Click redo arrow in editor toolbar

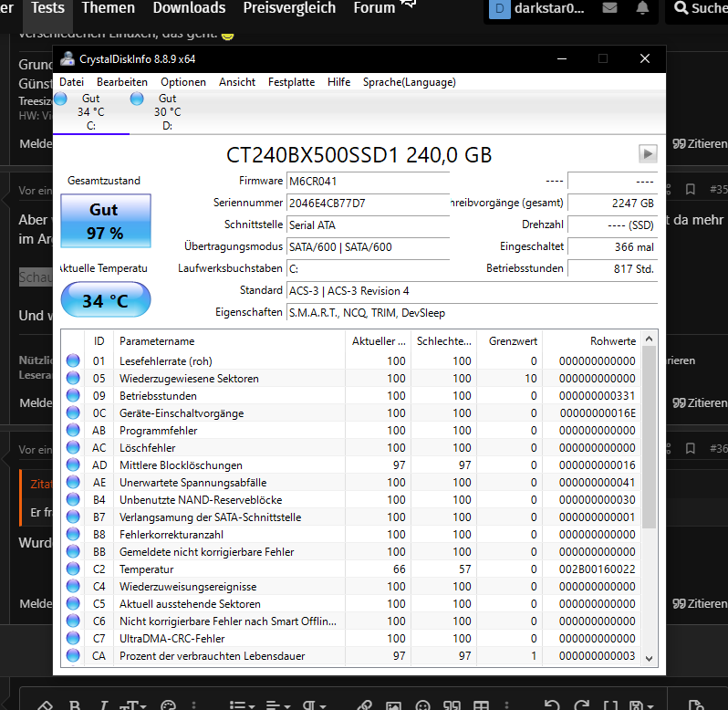[x=581, y=705]
